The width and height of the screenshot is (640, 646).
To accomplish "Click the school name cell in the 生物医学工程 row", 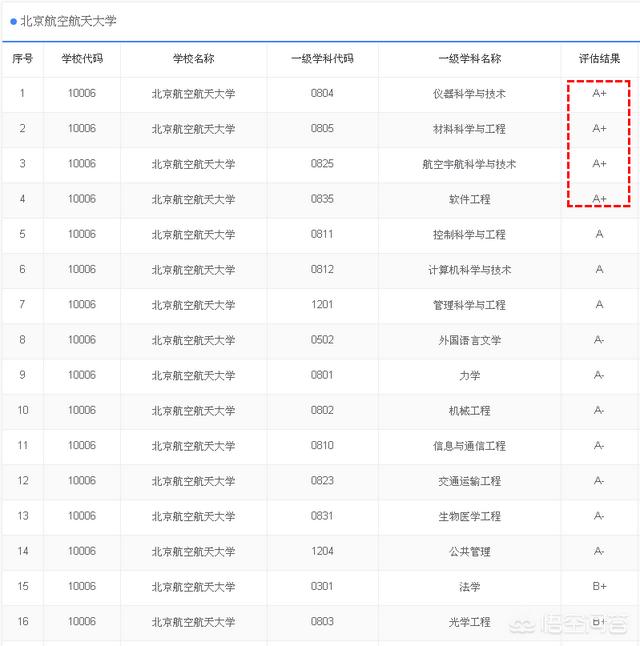I will pyautogui.click(x=193, y=516).
